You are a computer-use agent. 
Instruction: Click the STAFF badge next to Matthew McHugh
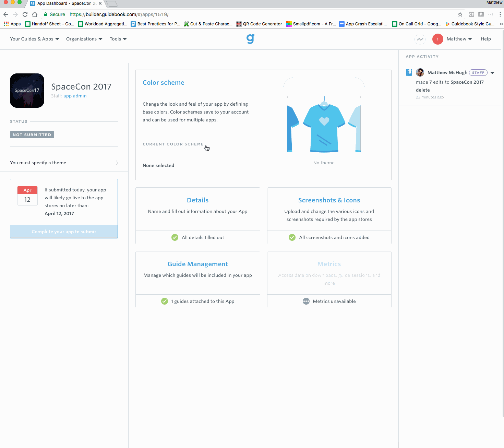[478, 73]
